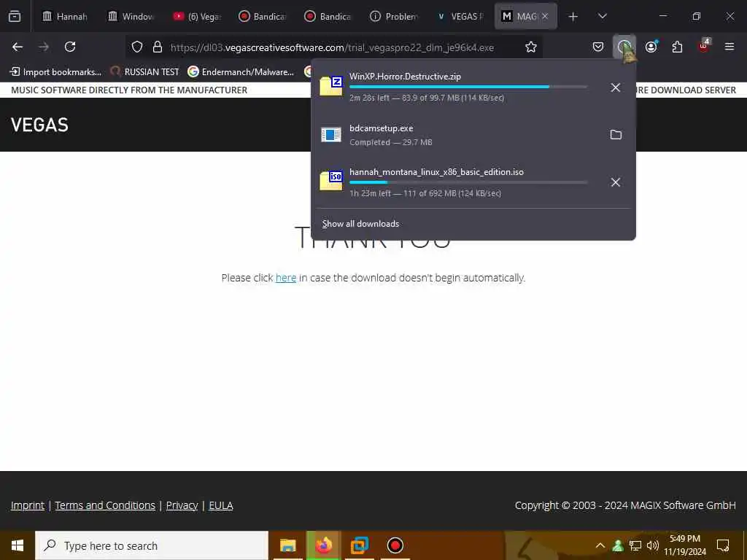The height and width of the screenshot is (560, 747).
Task: Open the VMware taskbar icon
Action: pyautogui.click(x=359, y=545)
